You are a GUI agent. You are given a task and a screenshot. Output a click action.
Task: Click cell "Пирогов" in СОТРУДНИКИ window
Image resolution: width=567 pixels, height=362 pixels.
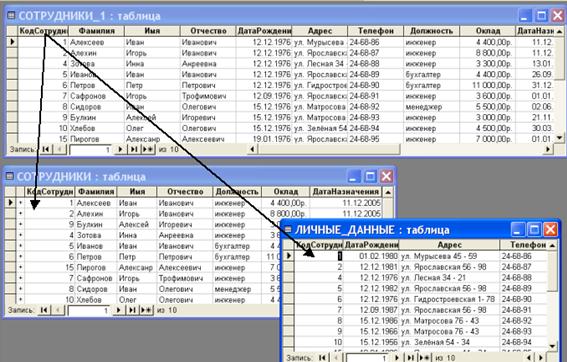(96, 268)
